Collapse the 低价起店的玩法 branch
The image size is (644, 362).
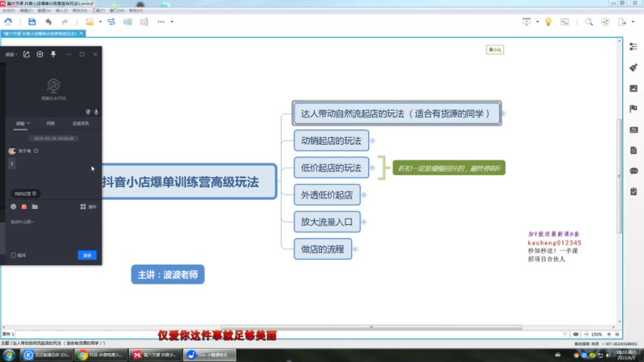click(x=373, y=167)
